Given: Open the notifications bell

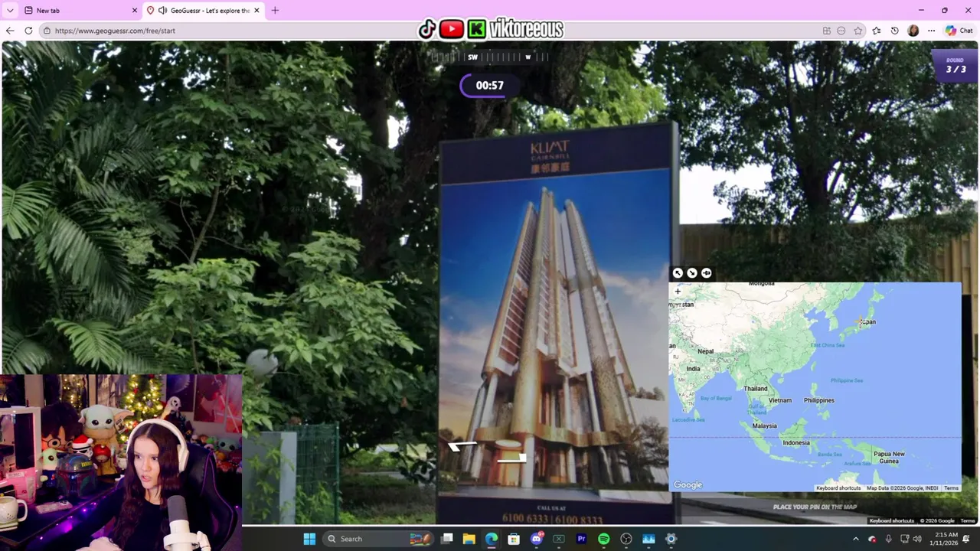Looking at the screenshot, I should coord(966,539).
